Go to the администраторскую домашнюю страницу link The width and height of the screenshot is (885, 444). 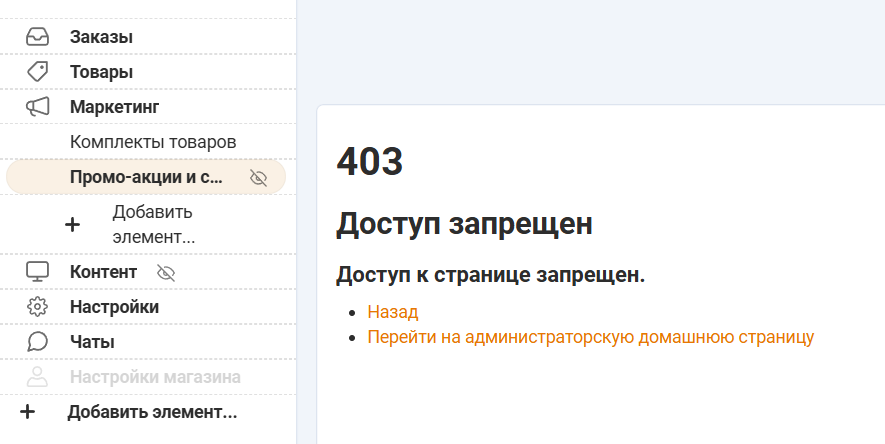pos(590,337)
